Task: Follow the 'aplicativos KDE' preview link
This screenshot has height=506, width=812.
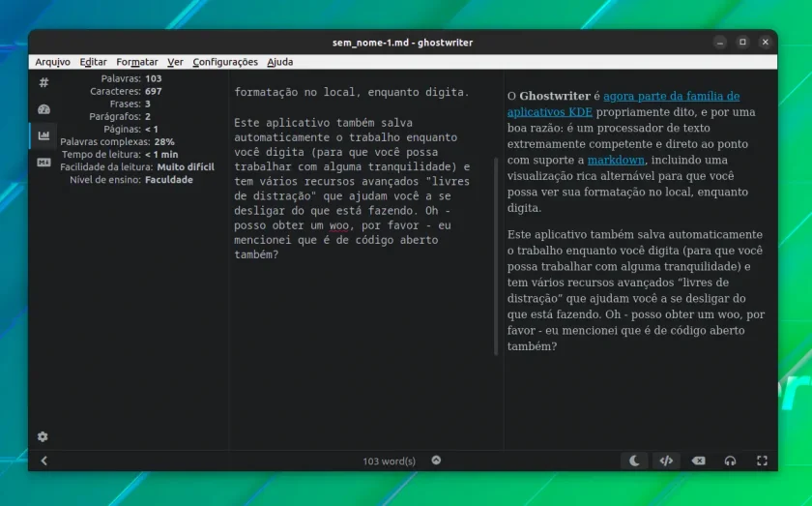Action: [x=549, y=112]
